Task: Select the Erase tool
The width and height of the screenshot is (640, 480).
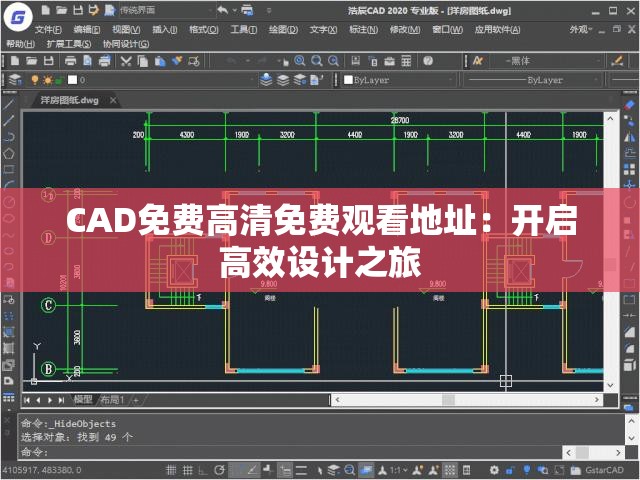Action: tap(629, 105)
